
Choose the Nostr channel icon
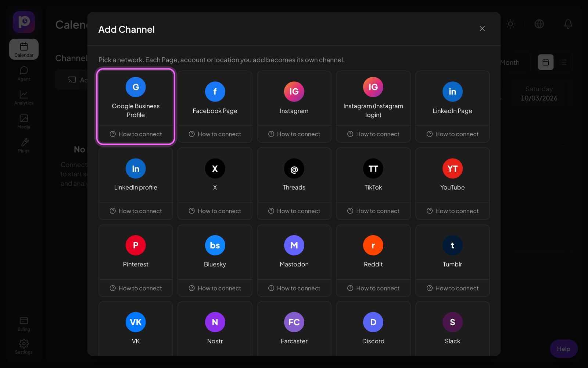(x=215, y=322)
